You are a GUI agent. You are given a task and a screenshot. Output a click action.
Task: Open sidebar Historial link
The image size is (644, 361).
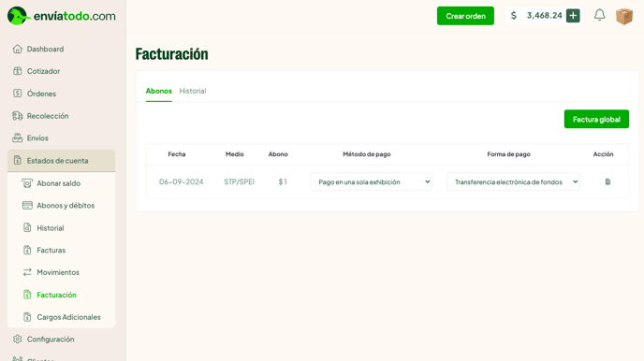[51, 227]
